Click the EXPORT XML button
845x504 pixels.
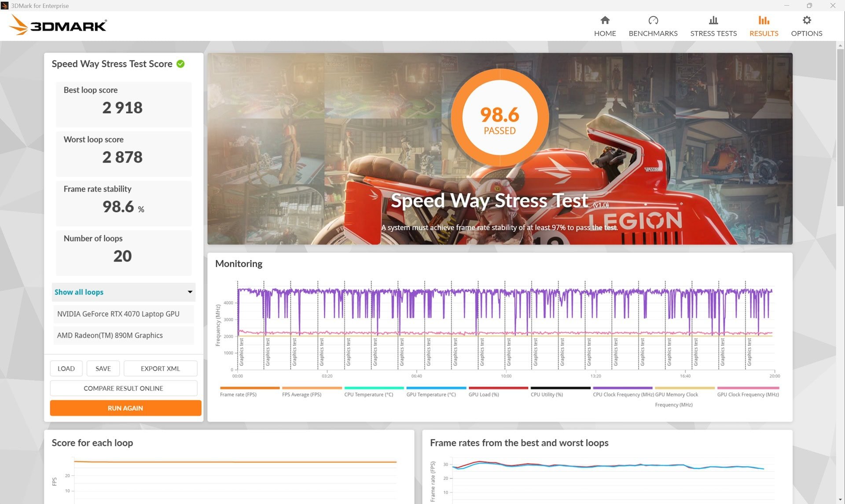[x=159, y=369]
